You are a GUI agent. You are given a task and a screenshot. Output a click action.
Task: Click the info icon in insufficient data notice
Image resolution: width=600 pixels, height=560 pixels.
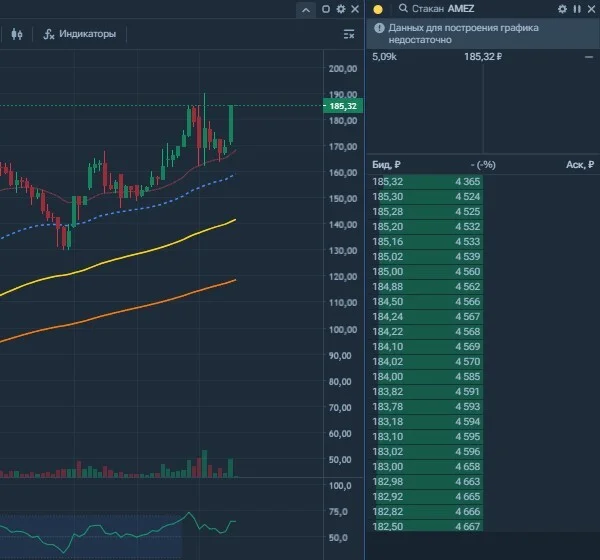coord(379,28)
